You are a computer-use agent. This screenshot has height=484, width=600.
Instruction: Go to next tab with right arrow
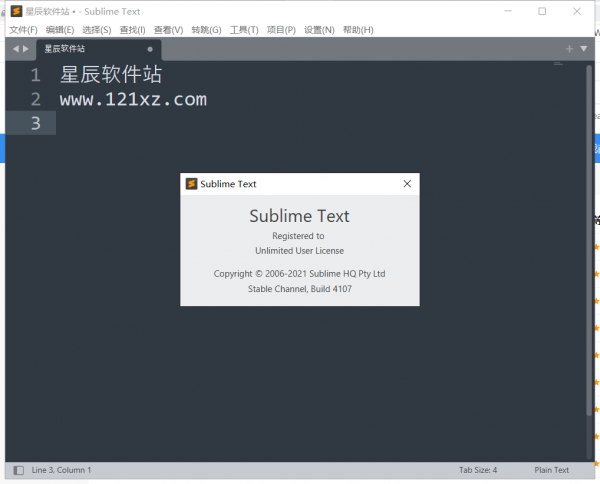[26, 49]
